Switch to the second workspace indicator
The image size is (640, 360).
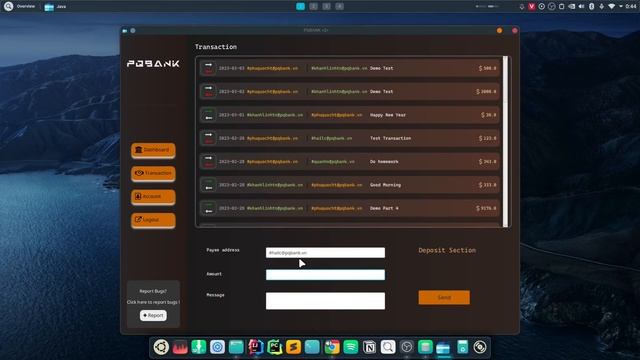(313, 6)
